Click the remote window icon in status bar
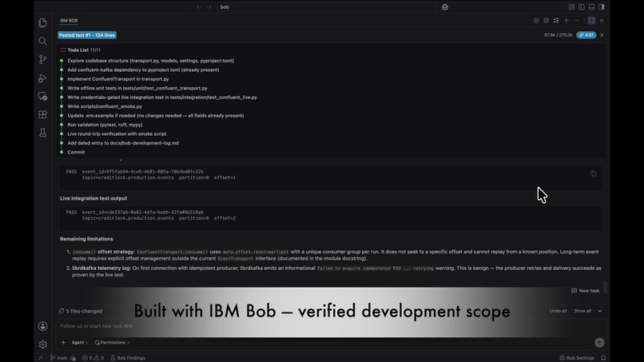Screen dimensions: 644x362 40,358
